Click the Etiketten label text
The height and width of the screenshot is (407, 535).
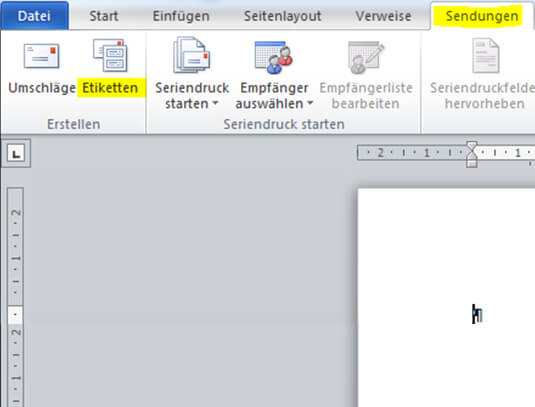(110, 88)
